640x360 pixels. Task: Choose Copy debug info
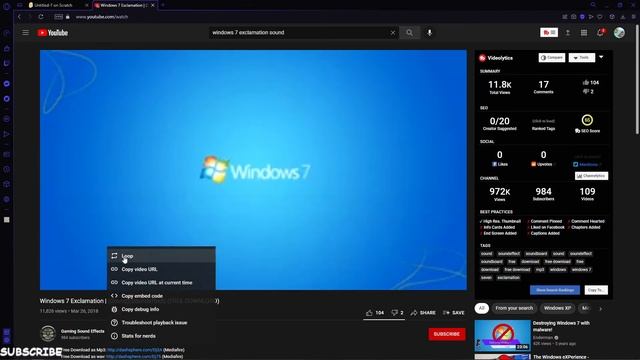161,309
